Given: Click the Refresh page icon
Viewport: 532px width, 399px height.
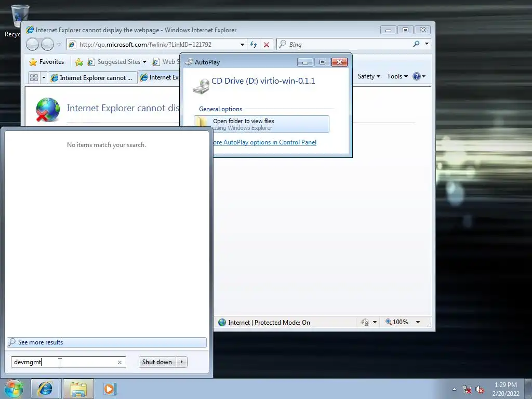Looking at the screenshot, I should pyautogui.click(x=254, y=45).
